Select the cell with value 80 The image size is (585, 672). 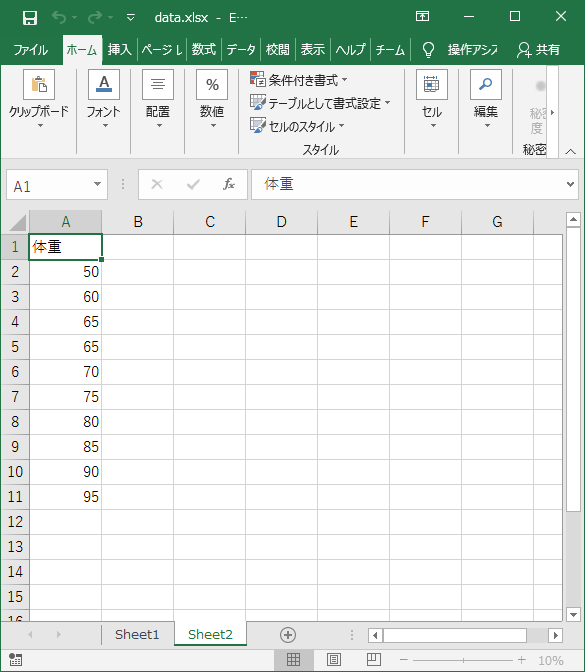66,422
